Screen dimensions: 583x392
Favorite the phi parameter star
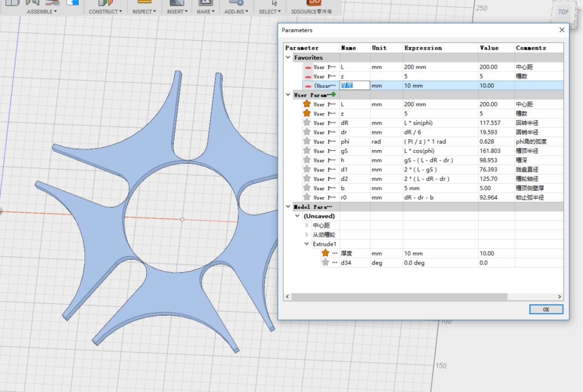point(307,141)
